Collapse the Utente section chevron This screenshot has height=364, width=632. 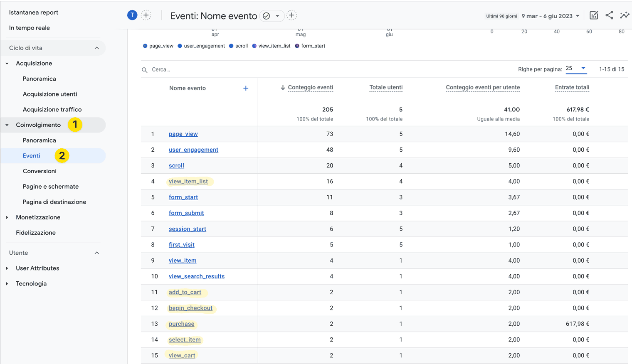[97, 253]
